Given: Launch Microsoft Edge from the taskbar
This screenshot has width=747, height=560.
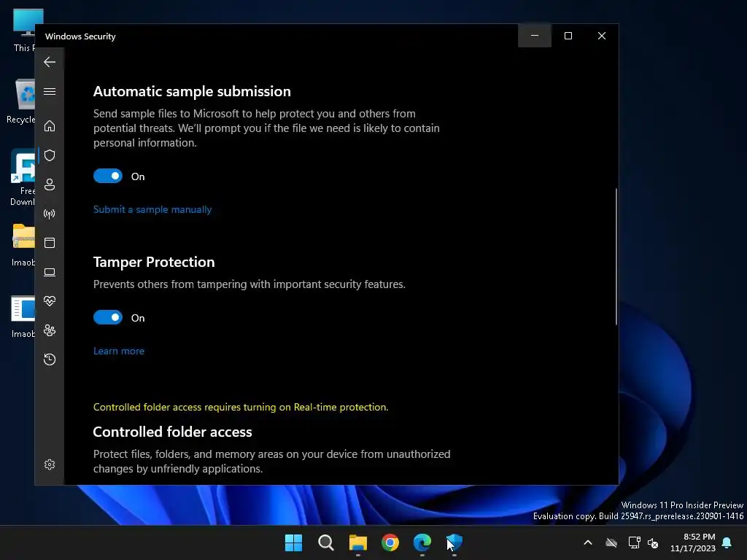Looking at the screenshot, I should [x=422, y=542].
